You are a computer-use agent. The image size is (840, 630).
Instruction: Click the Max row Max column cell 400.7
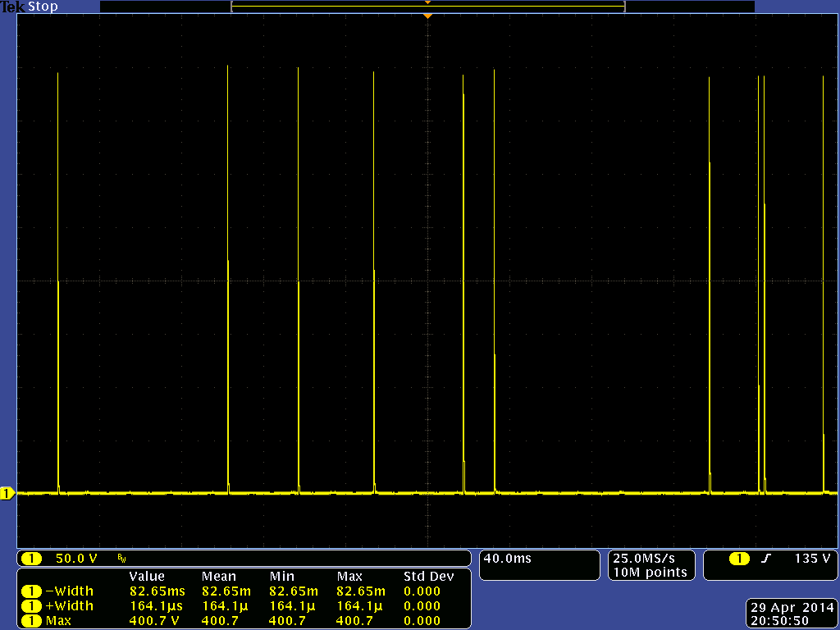point(354,621)
